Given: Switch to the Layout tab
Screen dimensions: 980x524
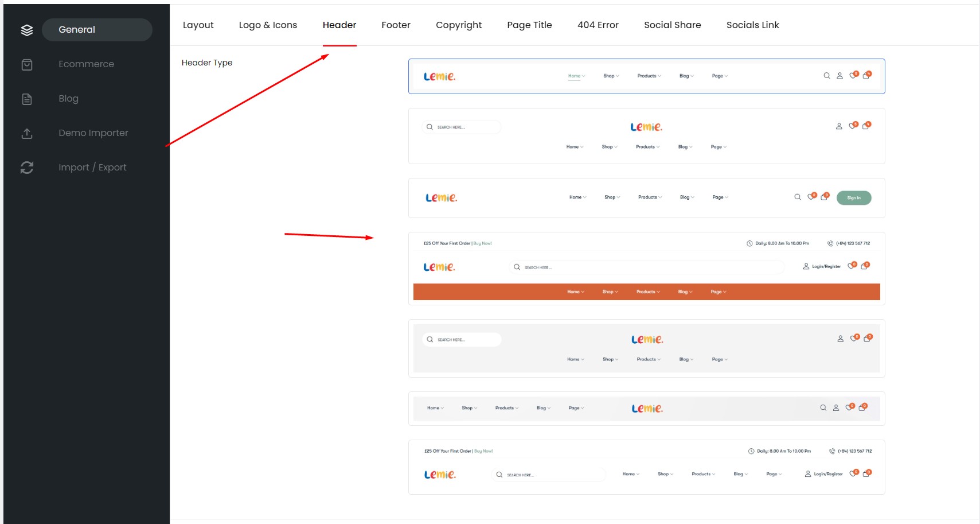Looking at the screenshot, I should [198, 25].
